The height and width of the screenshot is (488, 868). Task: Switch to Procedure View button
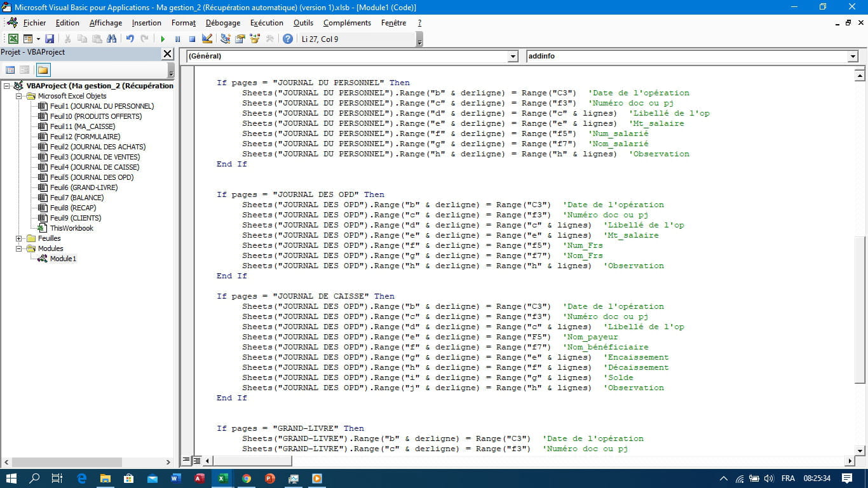186,460
